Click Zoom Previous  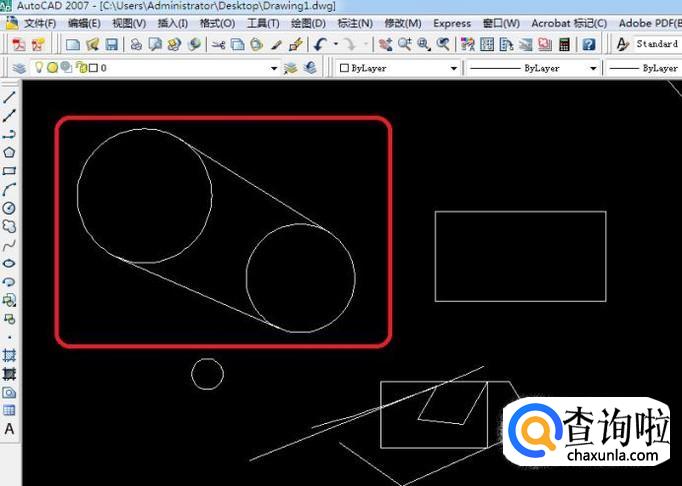tap(443, 44)
